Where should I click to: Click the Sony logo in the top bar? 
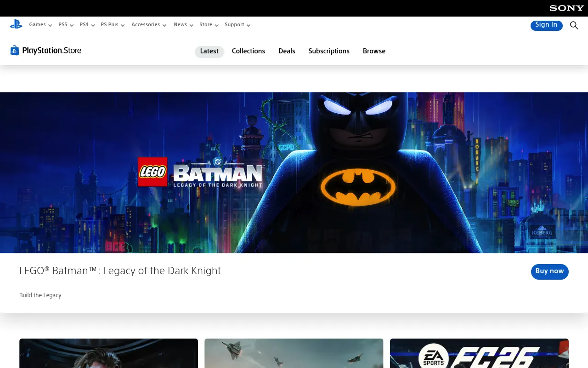pyautogui.click(x=567, y=8)
